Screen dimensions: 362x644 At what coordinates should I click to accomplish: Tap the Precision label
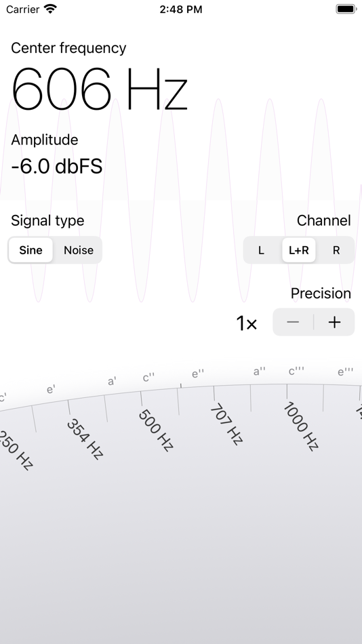(x=321, y=294)
